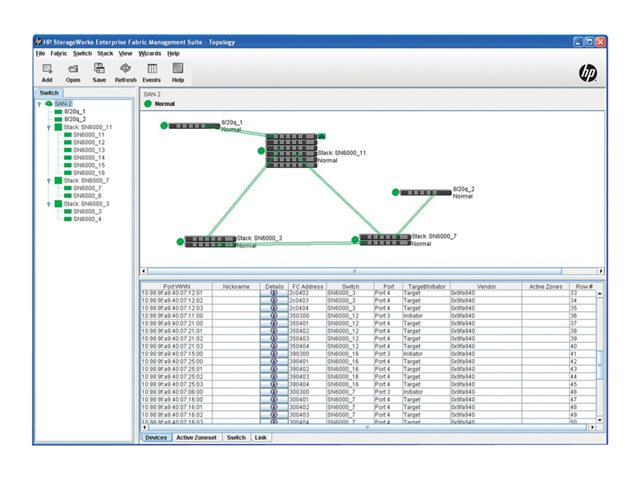Select the Stack SN6000_11 switch in topology
Image resolution: width=640 pixels, height=480 pixels.
pyautogui.click(x=290, y=151)
